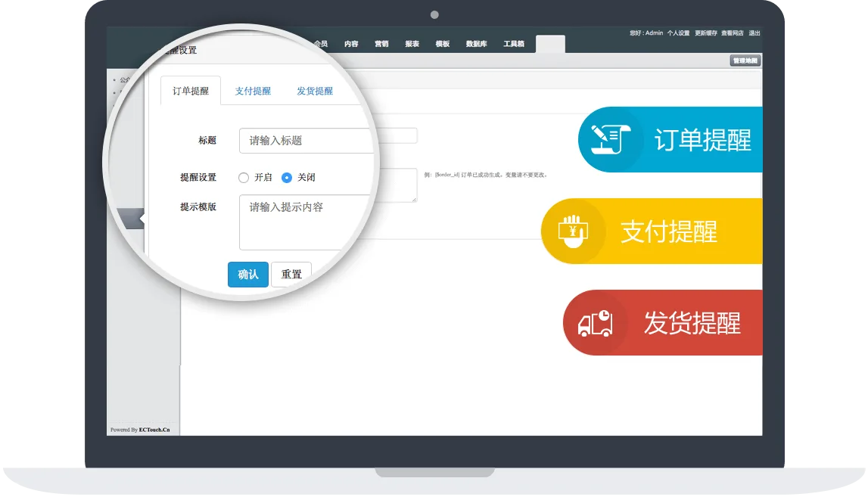Switch to the 支付提醒 tab
The width and height of the screenshot is (868, 500).
tap(253, 91)
